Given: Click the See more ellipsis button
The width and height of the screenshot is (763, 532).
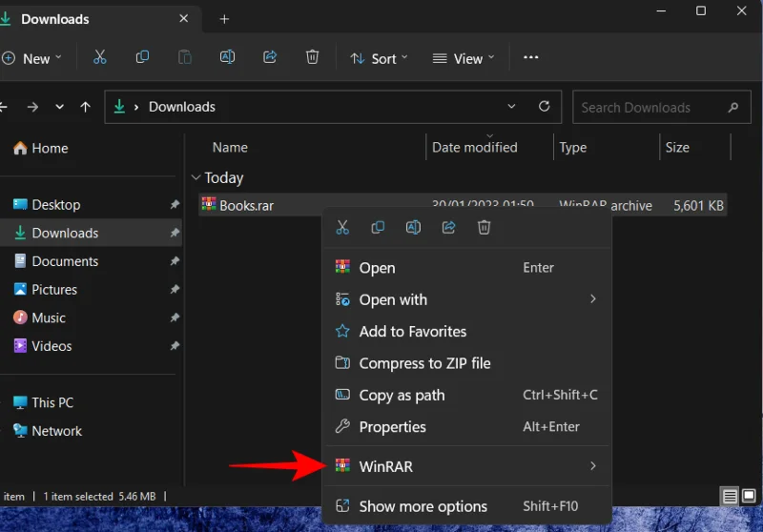Looking at the screenshot, I should 531,58.
